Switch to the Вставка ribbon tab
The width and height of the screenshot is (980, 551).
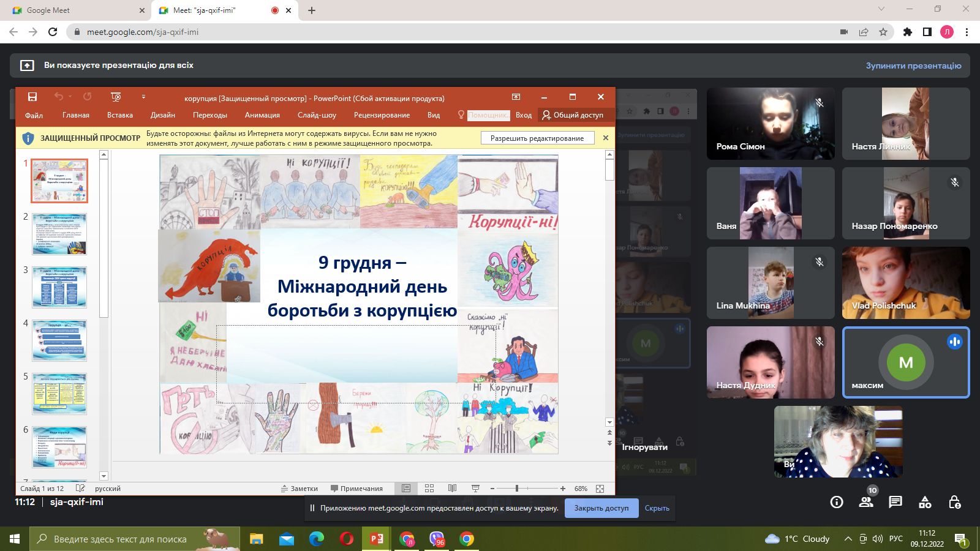pyautogui.click(x=120, y=115)
